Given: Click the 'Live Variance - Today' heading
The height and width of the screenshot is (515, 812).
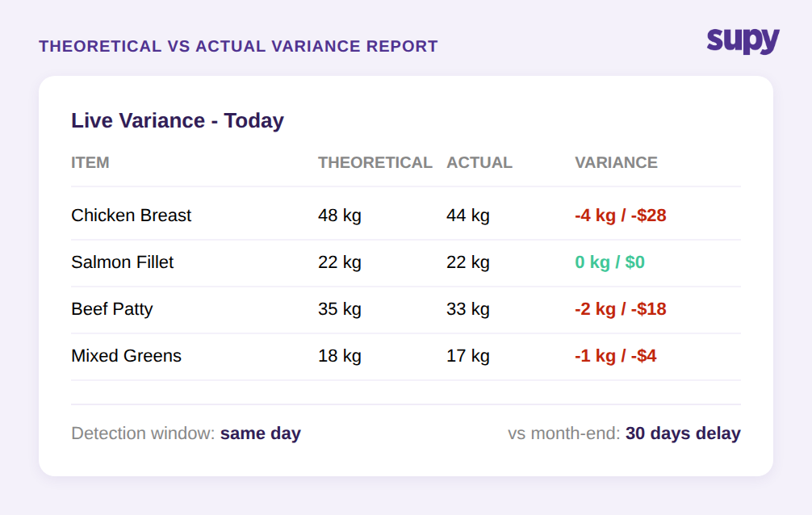Looking at the screenshot, I should [x=178, y=121].
